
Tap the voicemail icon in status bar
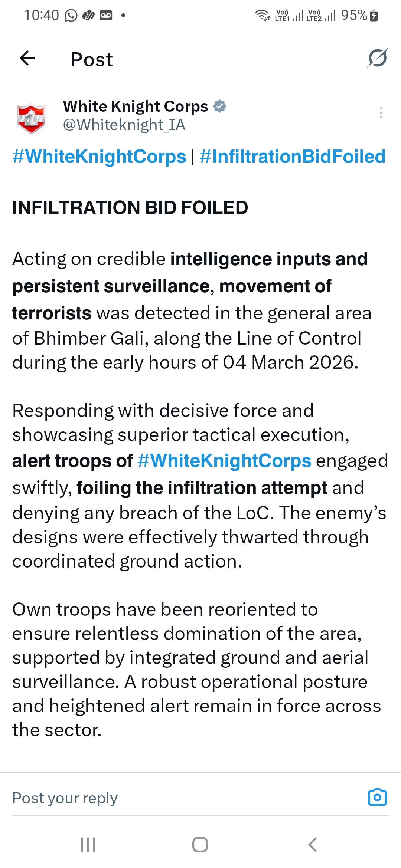[x=106, y=16]
